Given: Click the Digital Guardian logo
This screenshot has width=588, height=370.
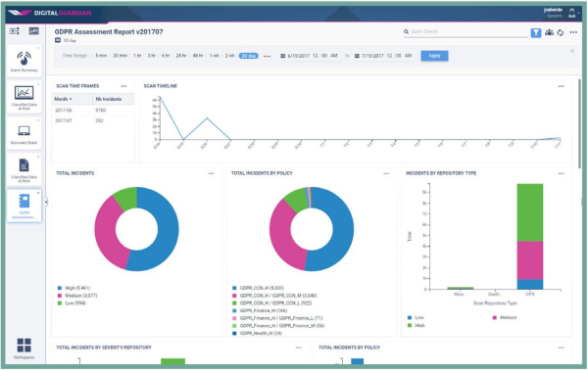Looking at the screenshot, I should point(50,13).
